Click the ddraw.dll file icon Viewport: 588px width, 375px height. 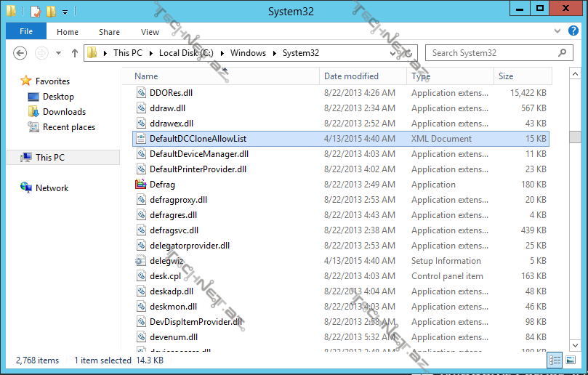tap(141, 108)
